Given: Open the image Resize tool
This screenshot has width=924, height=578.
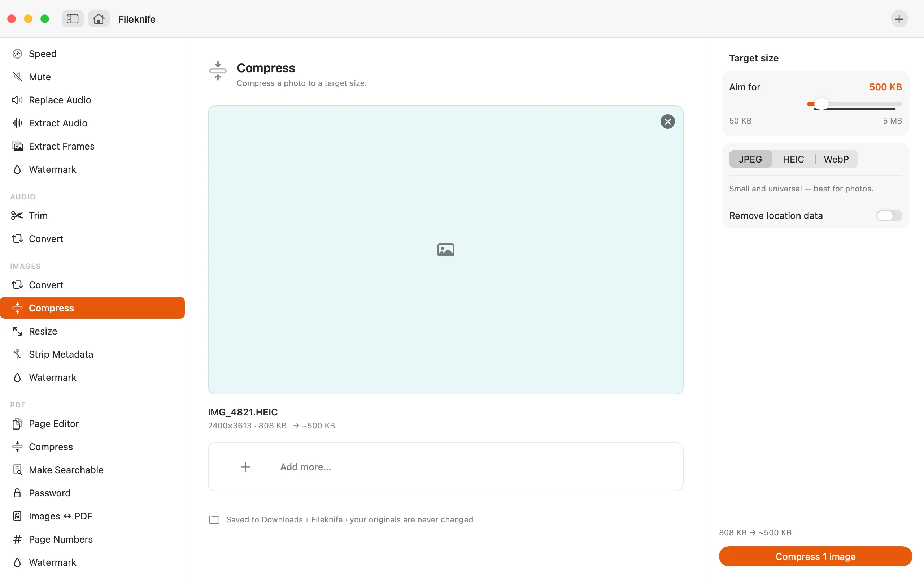Looking at the screenshot, I should 92,331.
